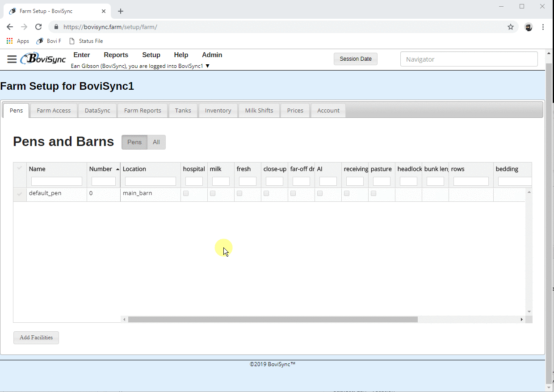
Task: Toggle pasture checkbox for default_pen
Action: click(374, 193)
